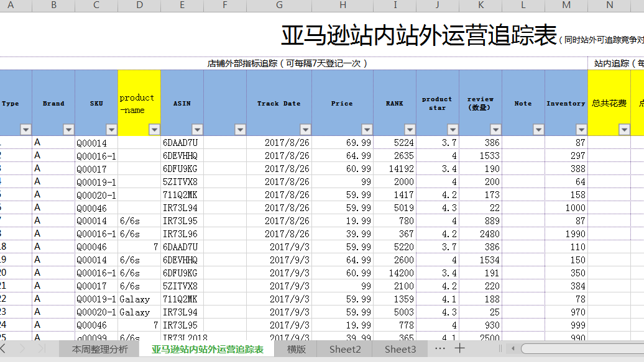Add a new sheet with plus icon
Screen dimensions: 644x362
coord(459,348)
